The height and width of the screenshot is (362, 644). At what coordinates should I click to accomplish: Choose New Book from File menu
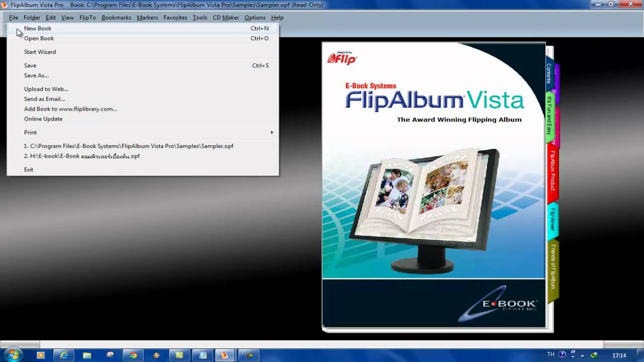coord(143,29)
